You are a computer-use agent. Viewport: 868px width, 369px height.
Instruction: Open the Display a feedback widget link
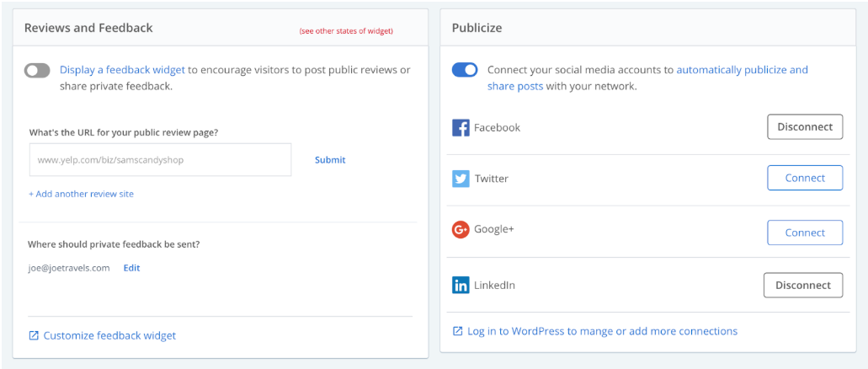[122, 70]
